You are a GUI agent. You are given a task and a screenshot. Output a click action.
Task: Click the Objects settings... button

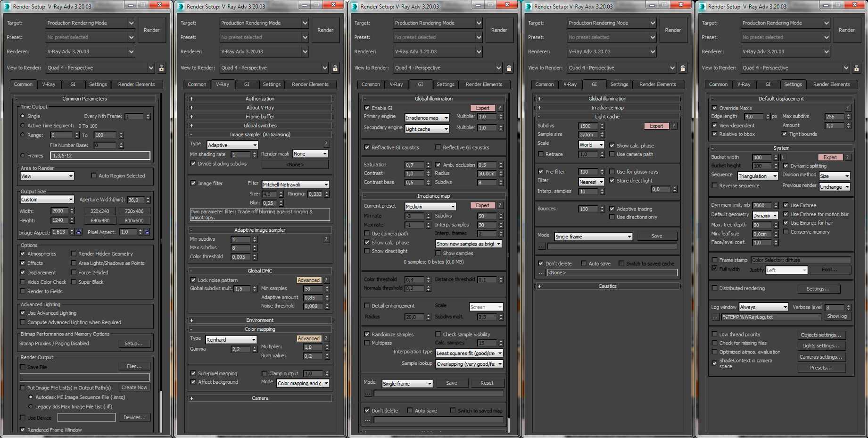click(x=820, y=335)
